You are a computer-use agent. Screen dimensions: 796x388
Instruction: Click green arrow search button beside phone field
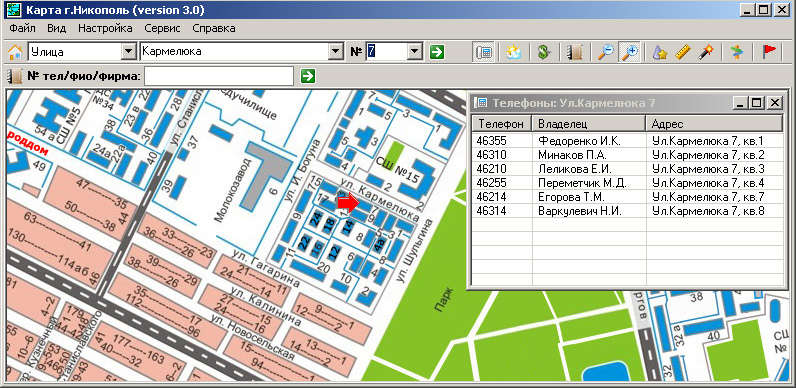[x=308, y=76]
